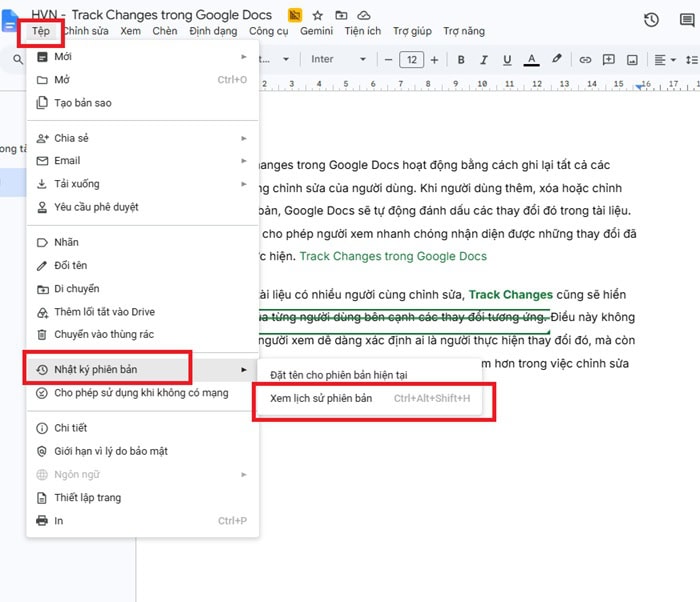This screenshot has height=602, width=700.
Task: Choose Mở from the file menu
Action: [x=142, y=80]
